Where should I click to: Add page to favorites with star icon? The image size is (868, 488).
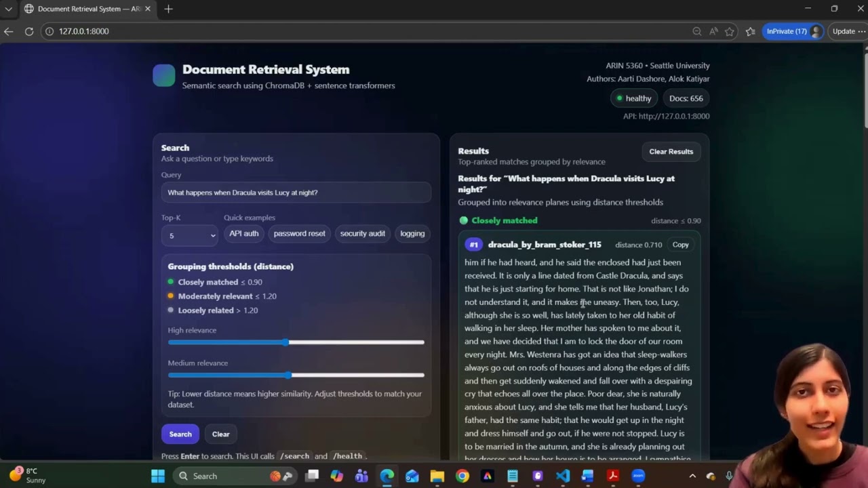point(730,31)
